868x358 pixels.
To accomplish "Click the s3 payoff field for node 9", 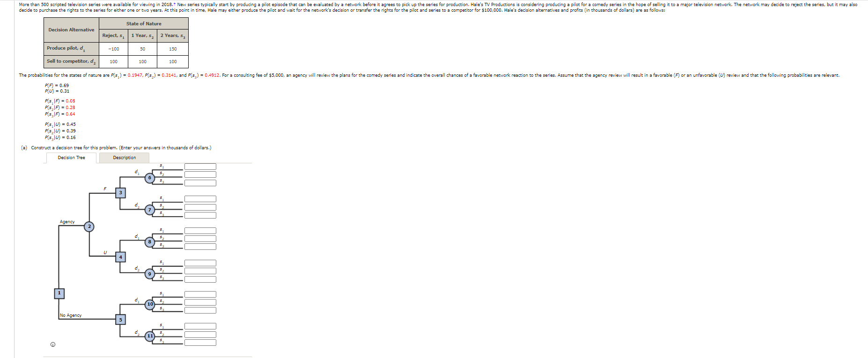I will click(200, 279).
